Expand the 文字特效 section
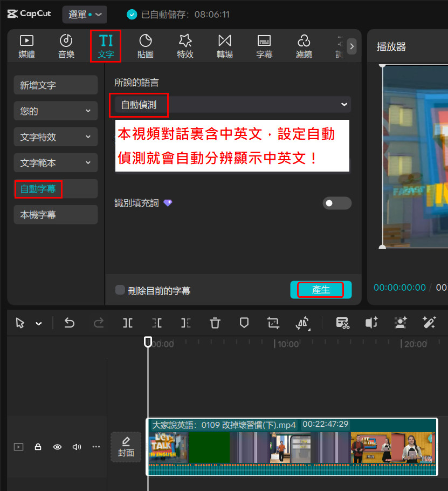Image resolution: width=448 pixels, height=491 pixels. tap(56, 137)
